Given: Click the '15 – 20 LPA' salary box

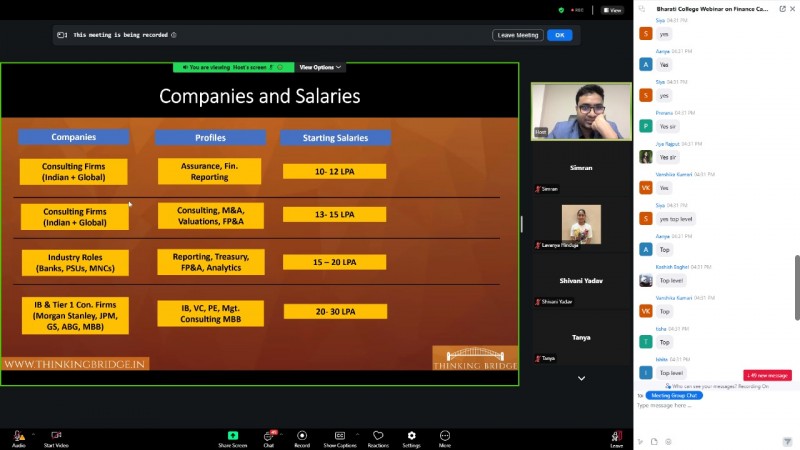Looking at the screenshot, I should [x=334, y=262].
